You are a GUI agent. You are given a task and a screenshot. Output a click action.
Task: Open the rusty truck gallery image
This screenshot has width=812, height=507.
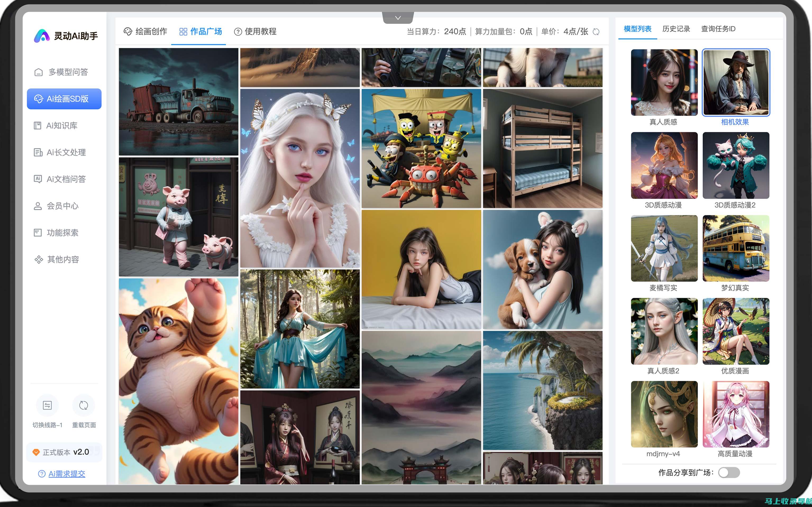179,102
